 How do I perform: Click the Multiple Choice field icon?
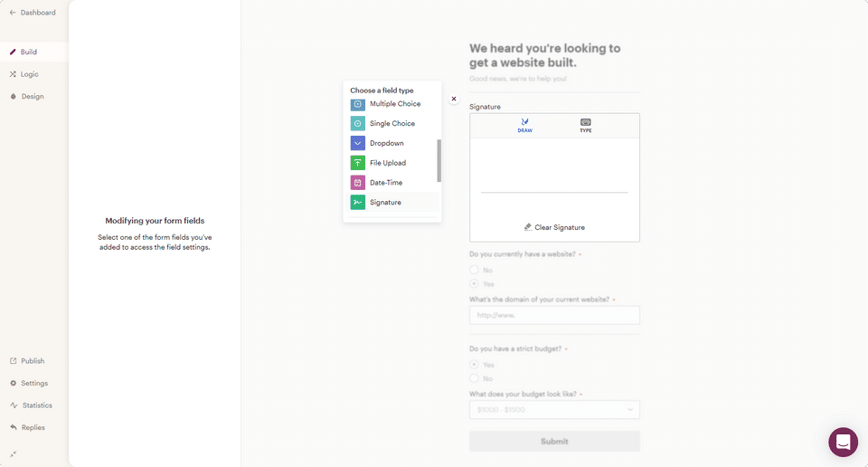coord(358,104)
